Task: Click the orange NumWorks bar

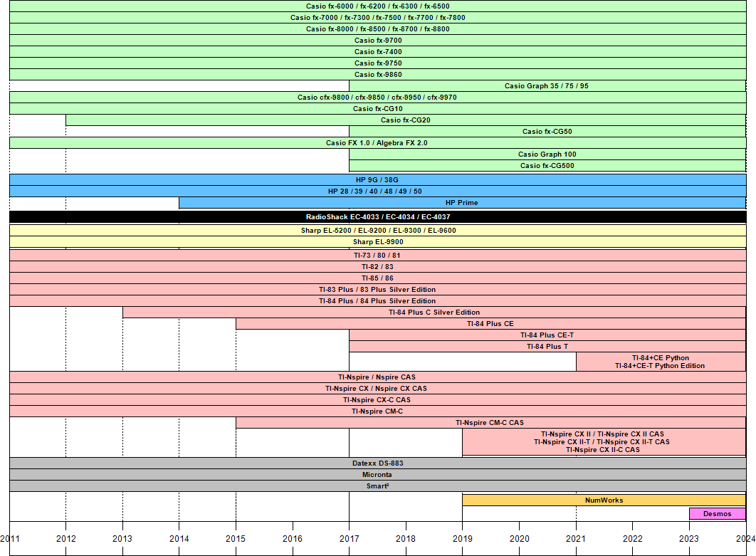Action: [x=604, y=500]
